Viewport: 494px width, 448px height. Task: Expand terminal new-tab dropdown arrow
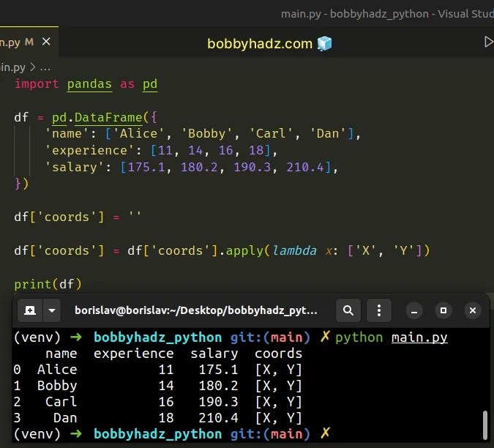pos(52,310)
